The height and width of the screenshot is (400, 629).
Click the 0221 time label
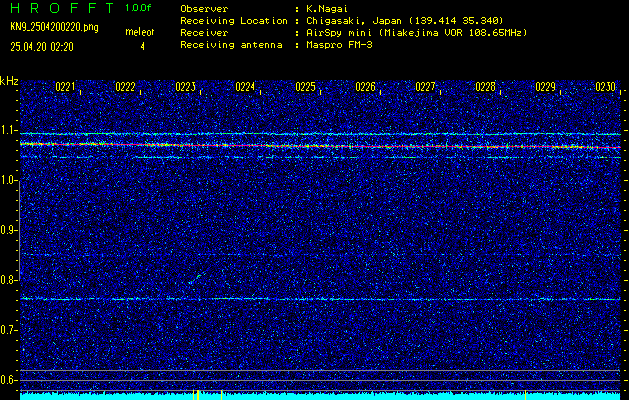(x=65, y=87)
